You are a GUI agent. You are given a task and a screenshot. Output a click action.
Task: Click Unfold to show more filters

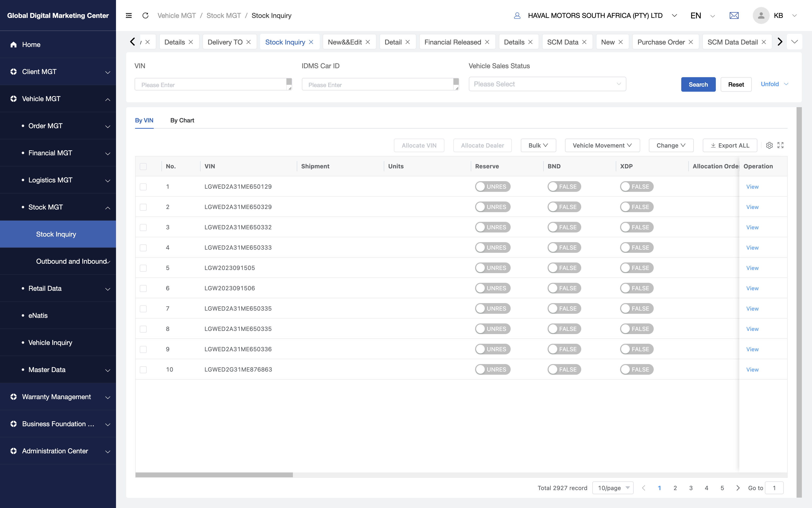coord(774,84)
